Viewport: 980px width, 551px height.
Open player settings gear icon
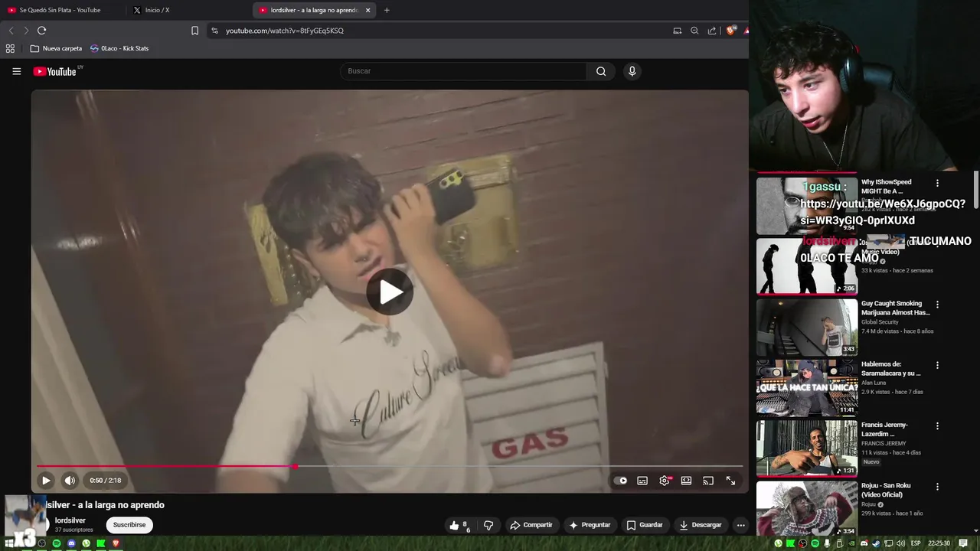pos(665,481)
